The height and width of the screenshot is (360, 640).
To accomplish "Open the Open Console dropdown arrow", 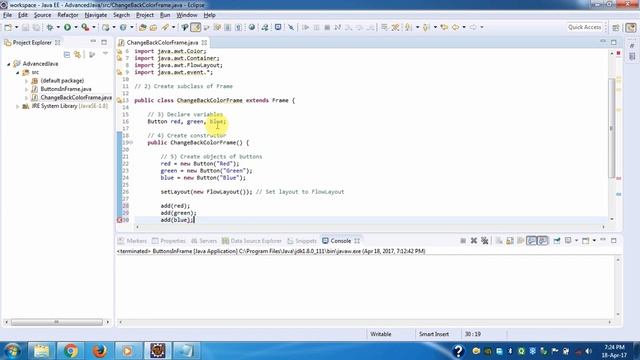I will click(x=594, y=241).
